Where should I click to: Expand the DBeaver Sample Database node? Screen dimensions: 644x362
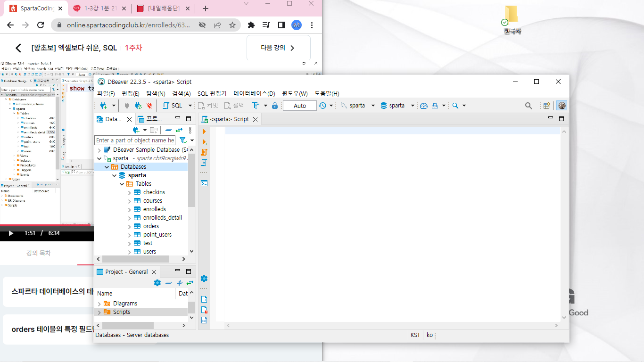click(x=99, y=150)
